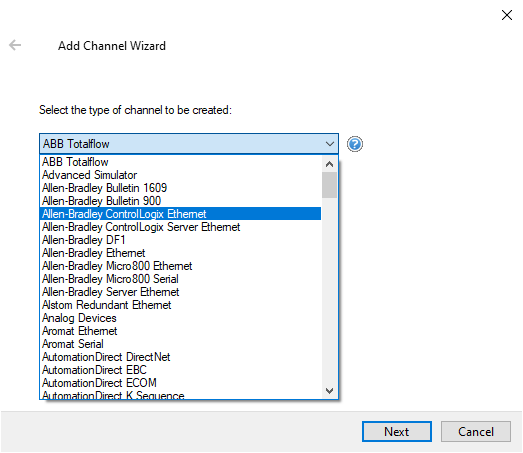Select Allen-Bradley ControlLogix Server Ethernet
The width and height of the screenshot is (523, 453).
[180, 227]
